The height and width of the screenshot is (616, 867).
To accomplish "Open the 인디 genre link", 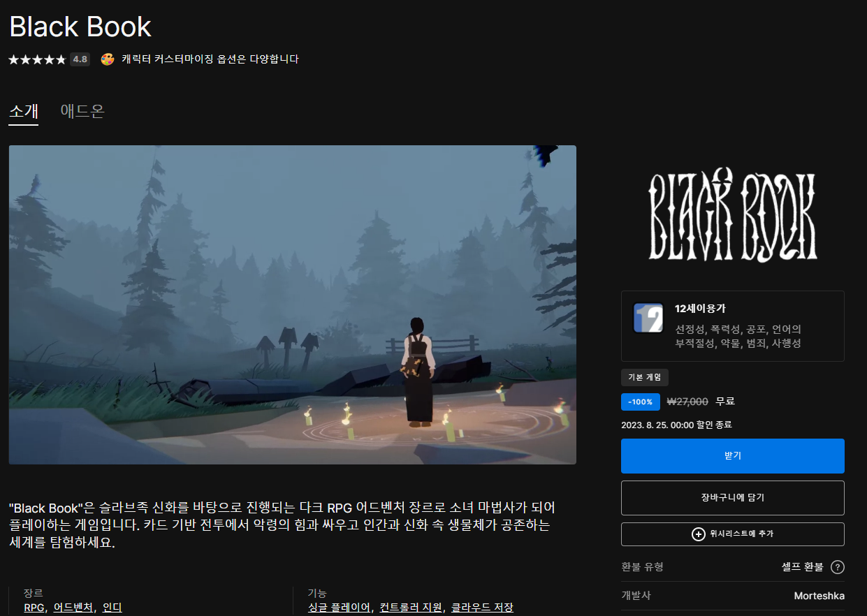I will (x=112, y=608).
